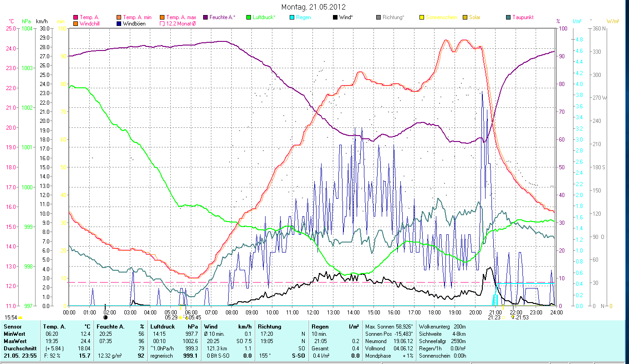Click the 'MaxWert' row label
Screen dimensions: 629x364
click(x=14, y=341)
